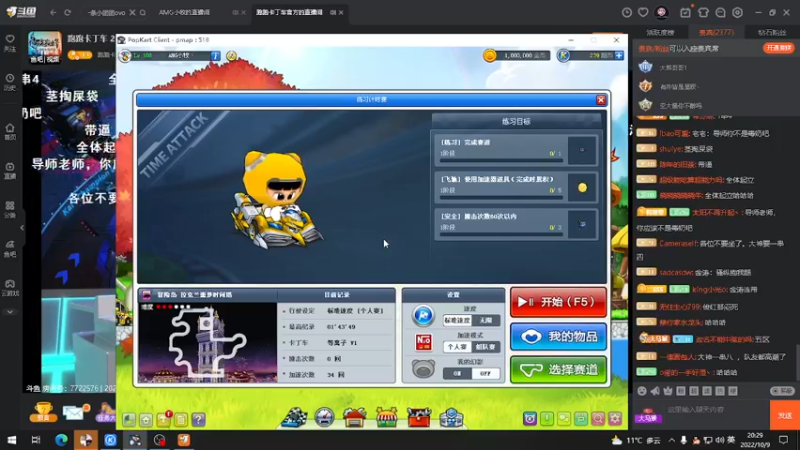800x450 pixels.
Task: Open the blue plaza building icon
Action: pyautogui.click(x=451, y=417)
